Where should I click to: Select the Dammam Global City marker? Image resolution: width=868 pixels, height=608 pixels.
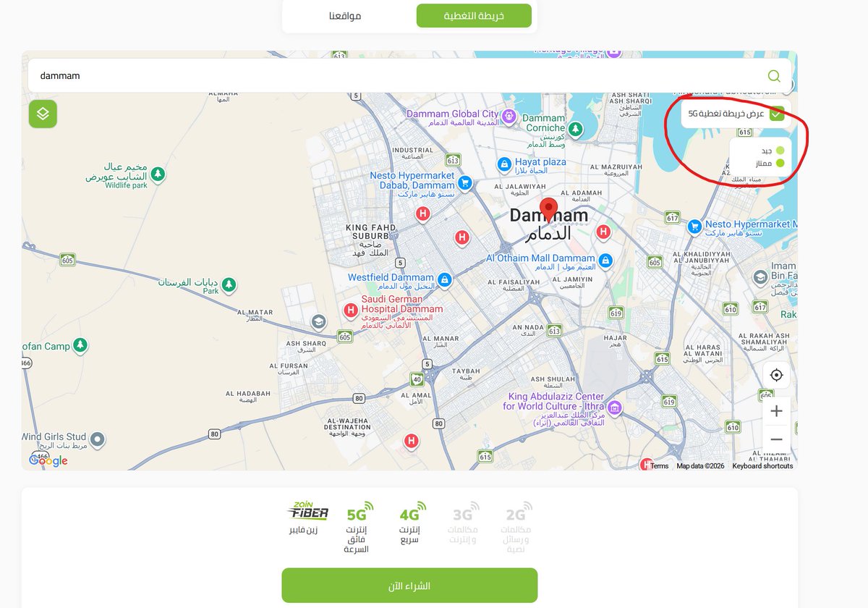pos(509,115)
